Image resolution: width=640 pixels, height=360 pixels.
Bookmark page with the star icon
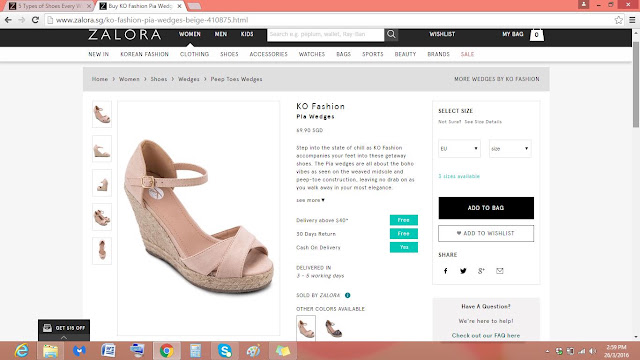619,20
